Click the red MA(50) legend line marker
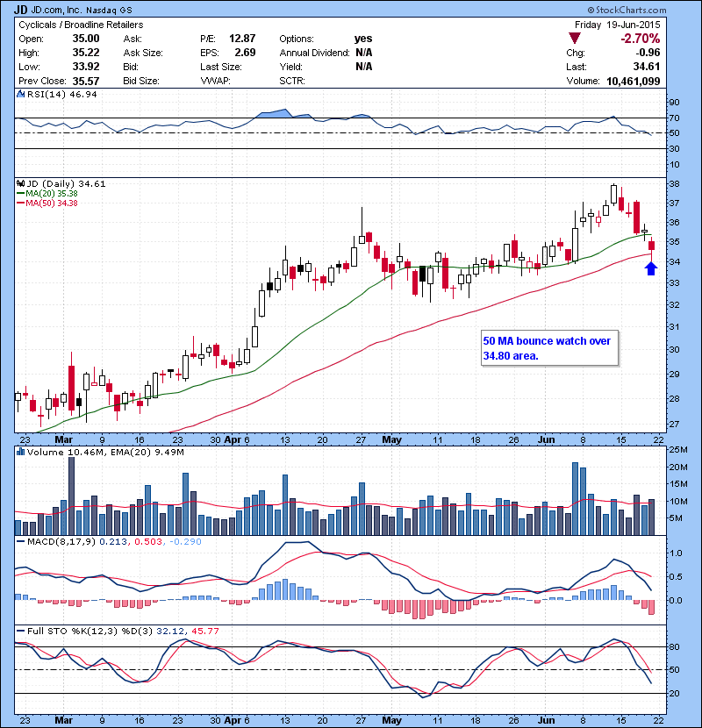The width and height of the screenshot is (702, 728). (x=20, y=203)
